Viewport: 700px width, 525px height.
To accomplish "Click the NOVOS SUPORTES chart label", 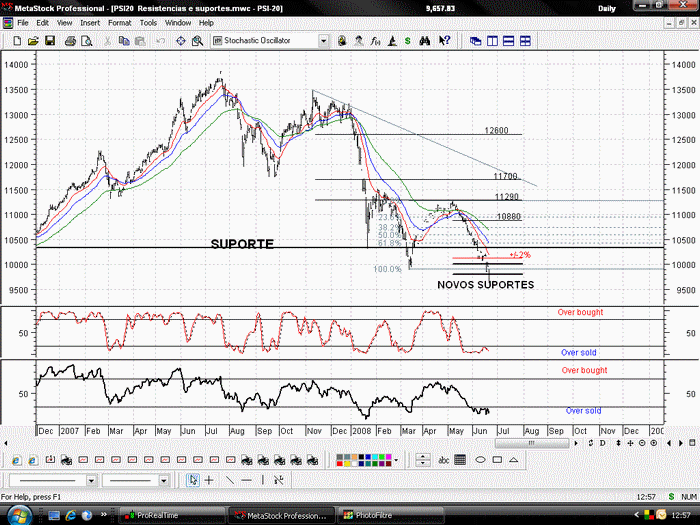I will 486,284.
